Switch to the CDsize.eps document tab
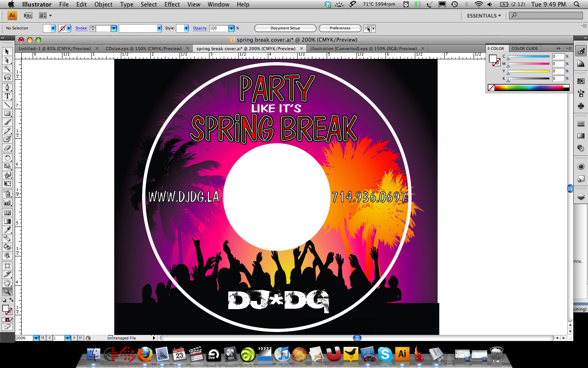Screen dimensions: 588x368 pyautogui.click(x=143, y=49)
